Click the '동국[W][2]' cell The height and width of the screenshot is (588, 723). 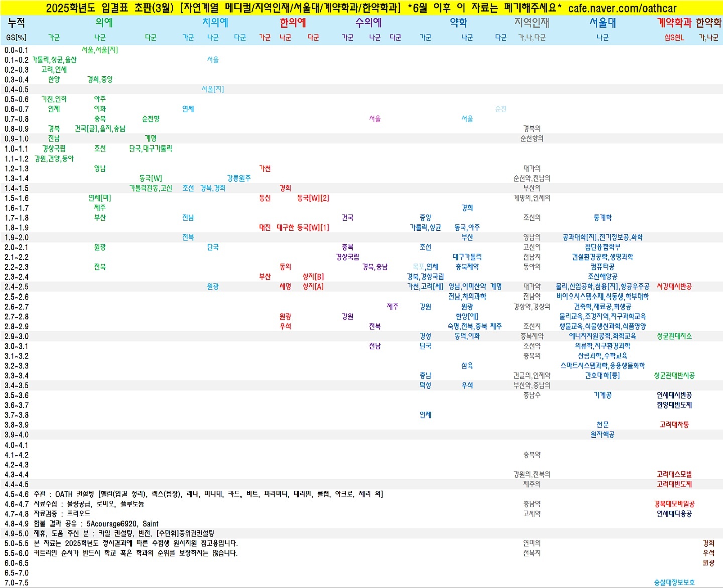click(x=313, y=198)
